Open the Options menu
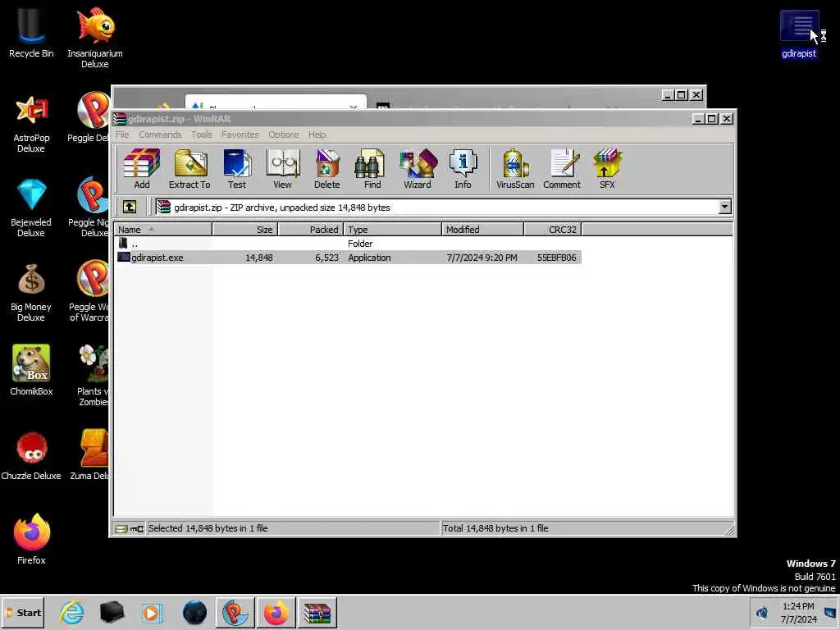Viewport: 840px width, 630px height. [283, 135]
